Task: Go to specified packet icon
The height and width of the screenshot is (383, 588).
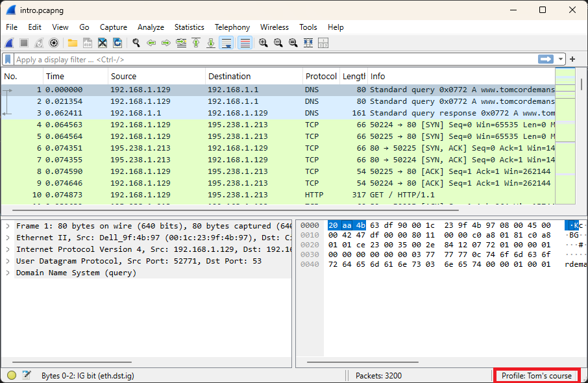Action: tap(181, 43)
